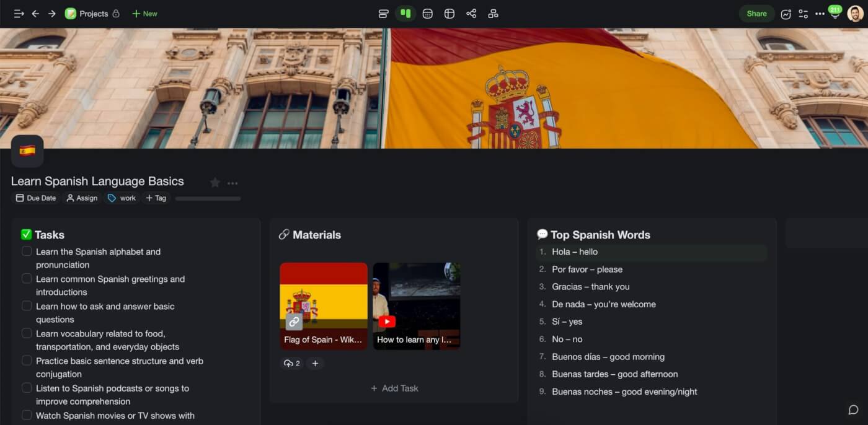Complete the Practice basic sentence structure task

[27, 360]
